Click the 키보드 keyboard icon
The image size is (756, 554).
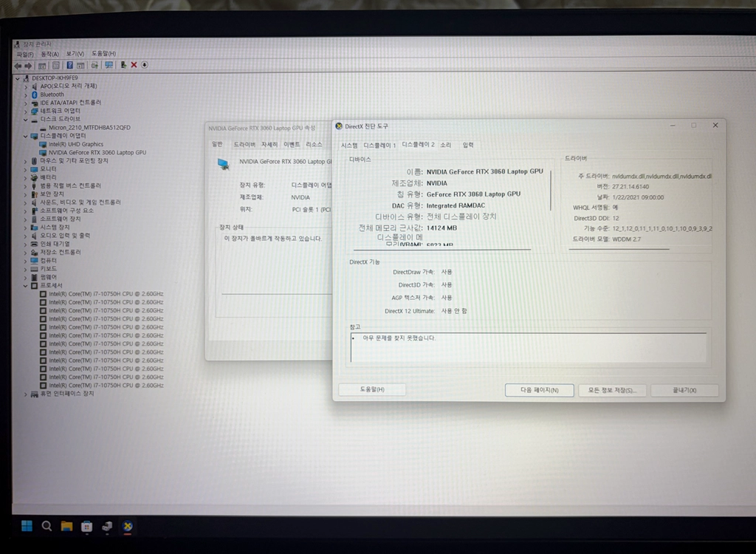point(34,269)
